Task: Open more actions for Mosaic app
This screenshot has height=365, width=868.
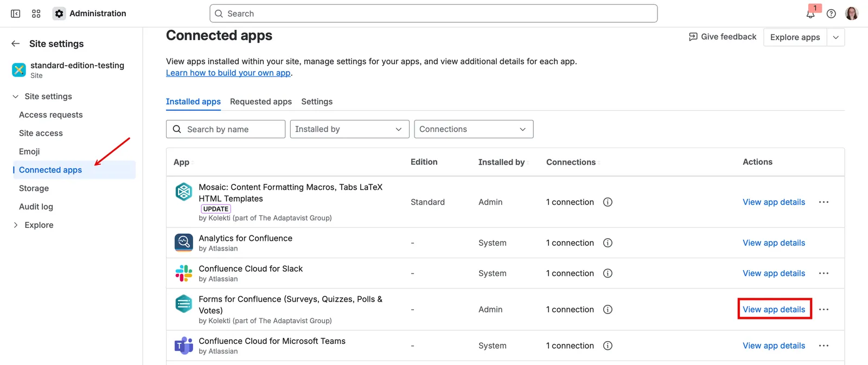Action: [824, 202]
